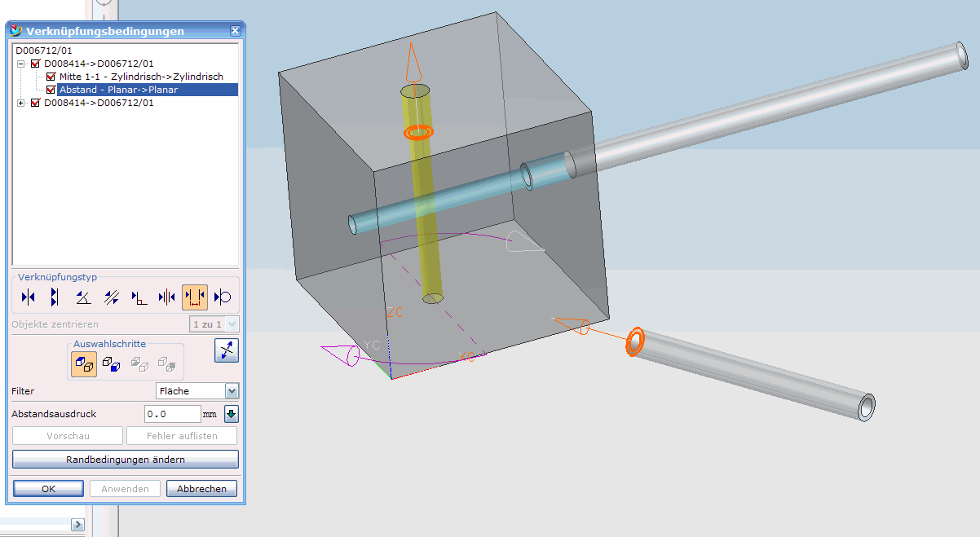Select the highlighted 'From' selection step icon
Viewport: 980px width, 537px height.
click(x=84, y=363)
